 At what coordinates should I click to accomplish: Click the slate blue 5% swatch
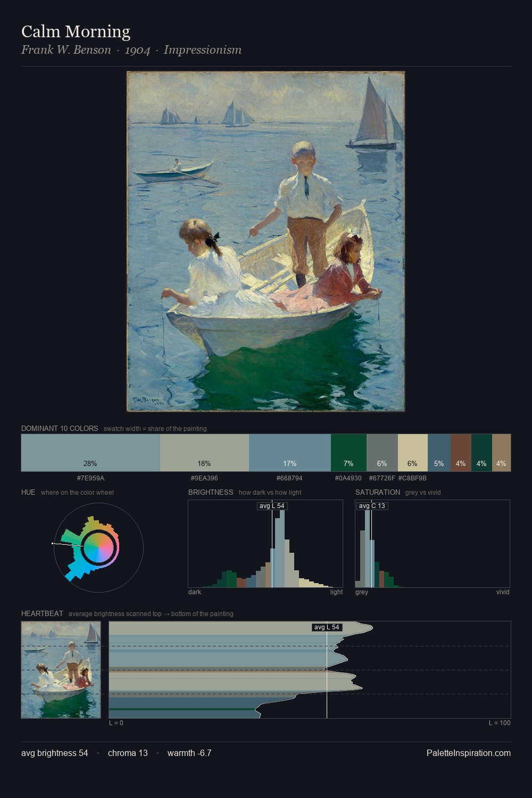click(x=439, y=453)
